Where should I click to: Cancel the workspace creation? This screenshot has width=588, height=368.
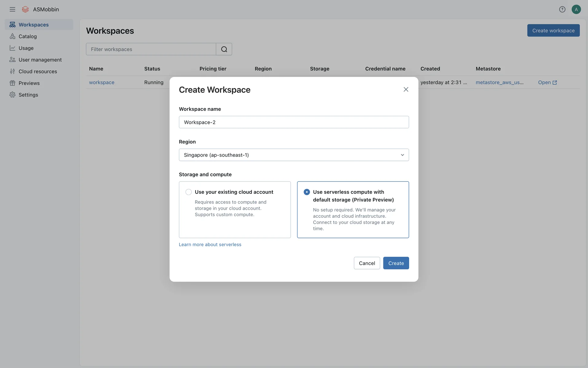pyautogui.click(x=367, y=263)
